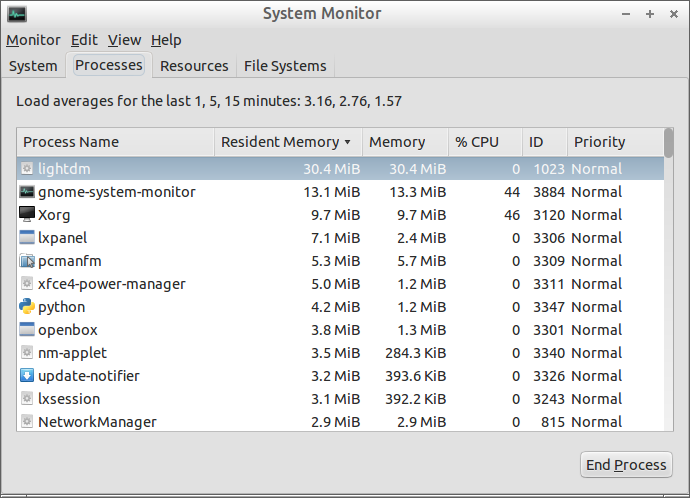Click the python process icon

(x=27, y=307)
